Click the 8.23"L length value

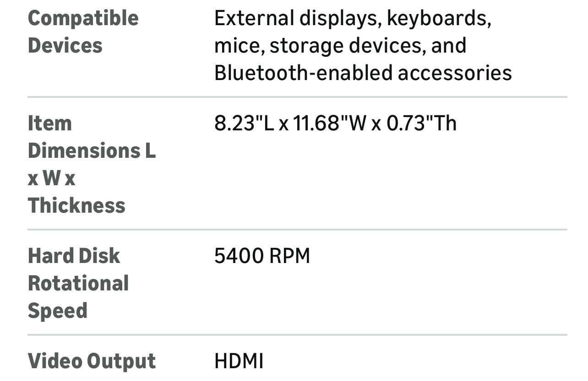click(245, 123)
